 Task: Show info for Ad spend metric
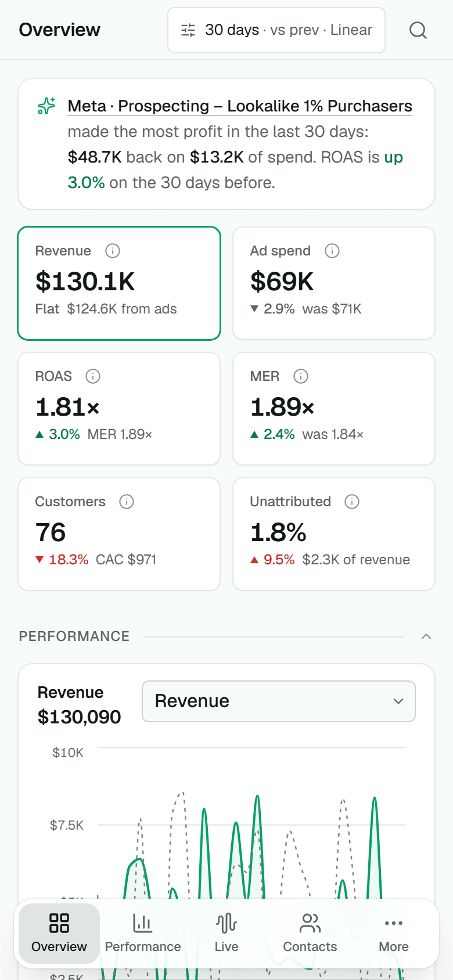(332, 251)
